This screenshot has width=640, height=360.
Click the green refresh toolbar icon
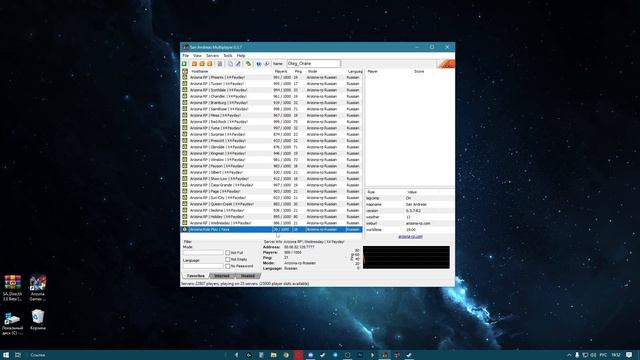(248, 64)
